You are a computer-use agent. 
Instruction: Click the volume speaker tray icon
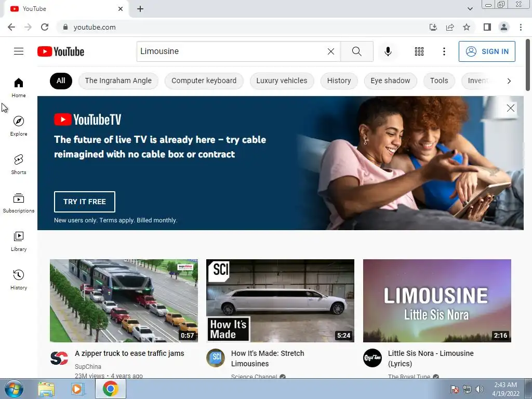479,389
